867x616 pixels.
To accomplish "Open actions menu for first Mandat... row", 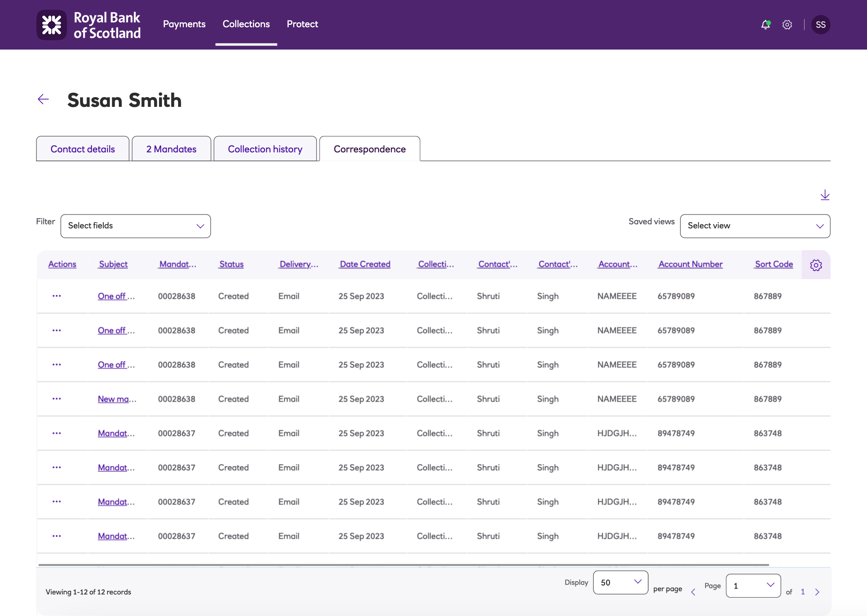I will tap(57, 433).
